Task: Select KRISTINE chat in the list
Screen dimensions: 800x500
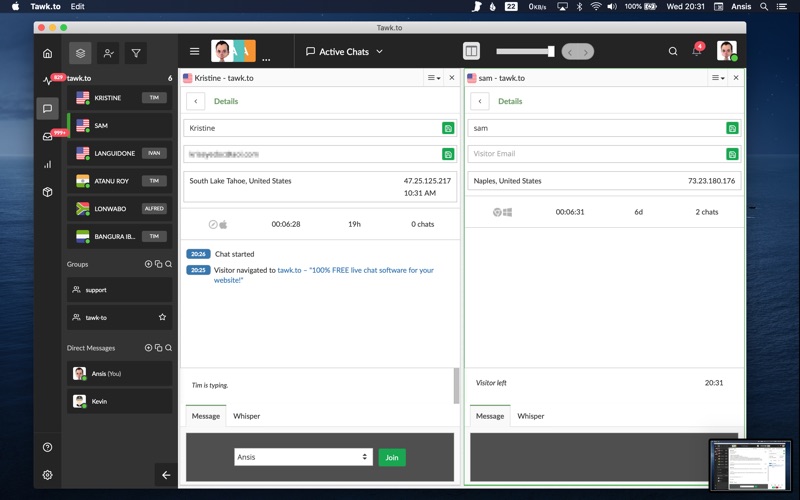Action: click(119, 97)
